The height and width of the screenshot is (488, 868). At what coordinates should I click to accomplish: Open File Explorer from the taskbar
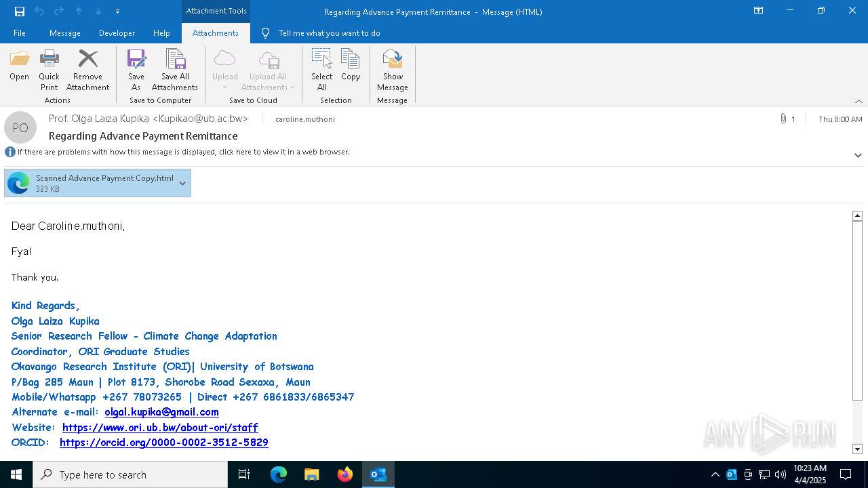[x=312, y=474]
